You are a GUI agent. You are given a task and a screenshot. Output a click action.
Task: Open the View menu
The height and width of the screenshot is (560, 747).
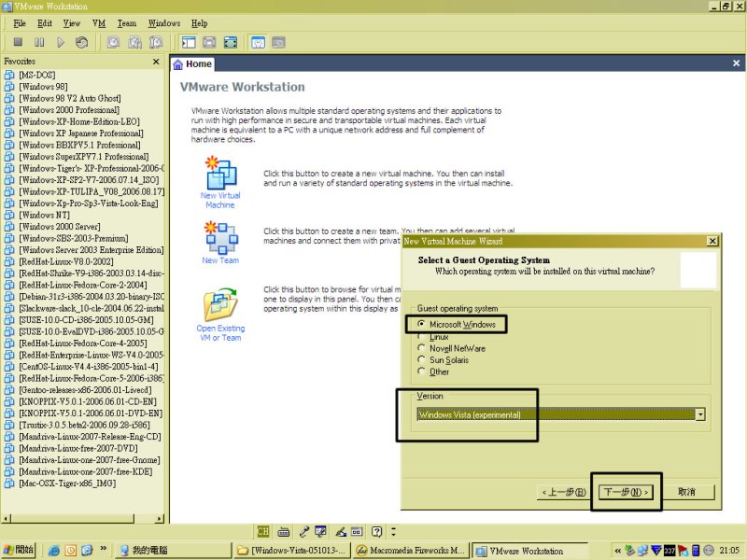(72, 23)
